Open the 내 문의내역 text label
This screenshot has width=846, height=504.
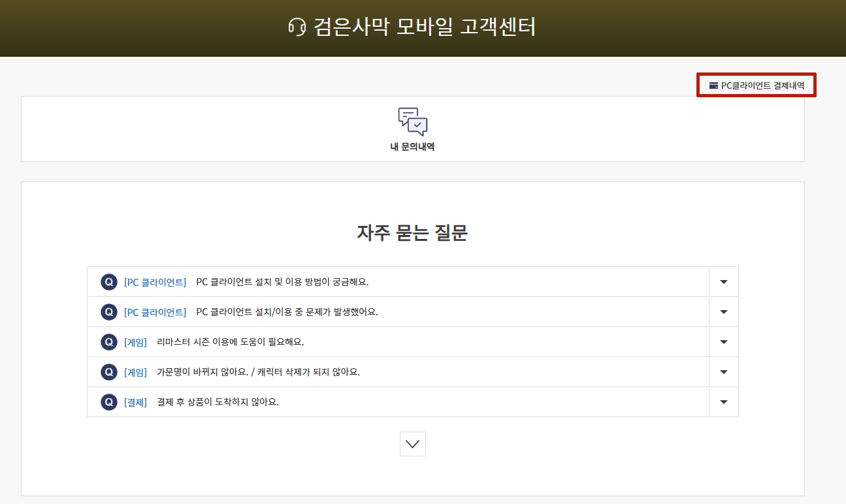[412, 147]
